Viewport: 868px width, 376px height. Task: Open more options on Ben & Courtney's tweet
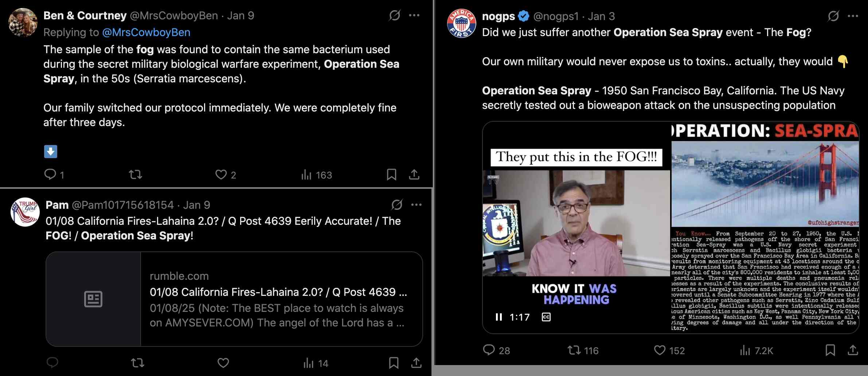point(414,15)
